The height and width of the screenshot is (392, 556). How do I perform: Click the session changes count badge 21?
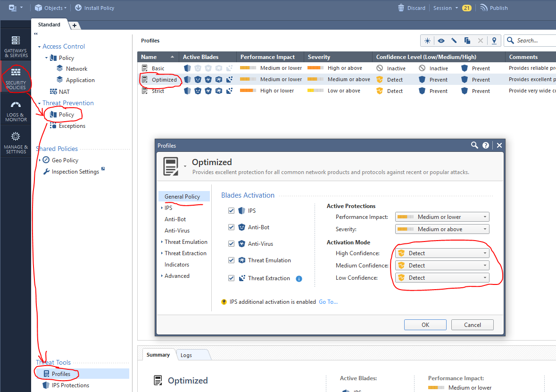(x=467, y=8)
